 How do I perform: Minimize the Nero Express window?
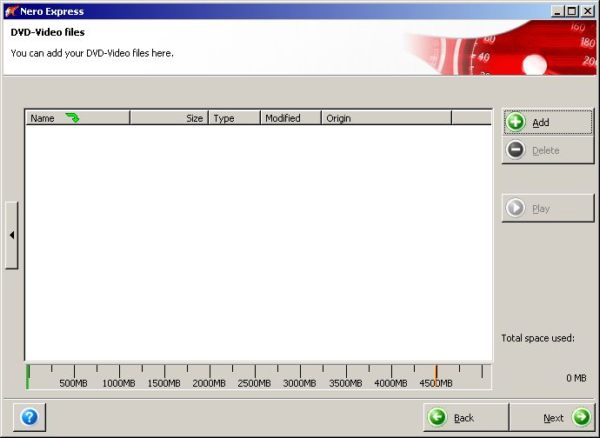click(x=558, y=11)
